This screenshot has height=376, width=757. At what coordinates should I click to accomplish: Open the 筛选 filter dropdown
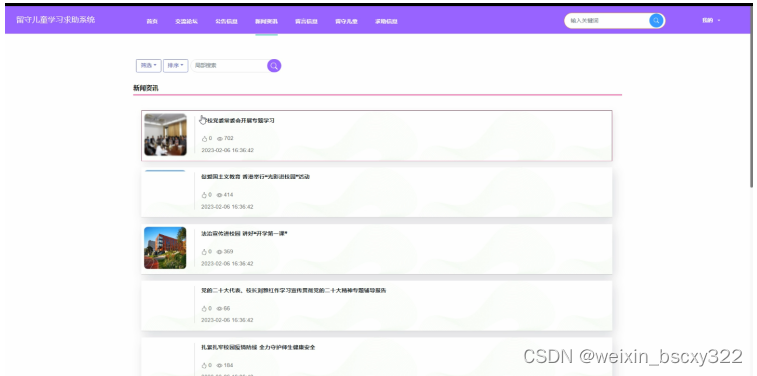tap(149, 66)
